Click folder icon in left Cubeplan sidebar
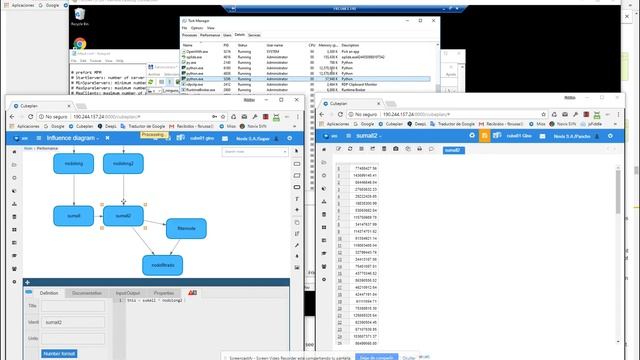This screenshot has height=360, width=640. (14, 165)
